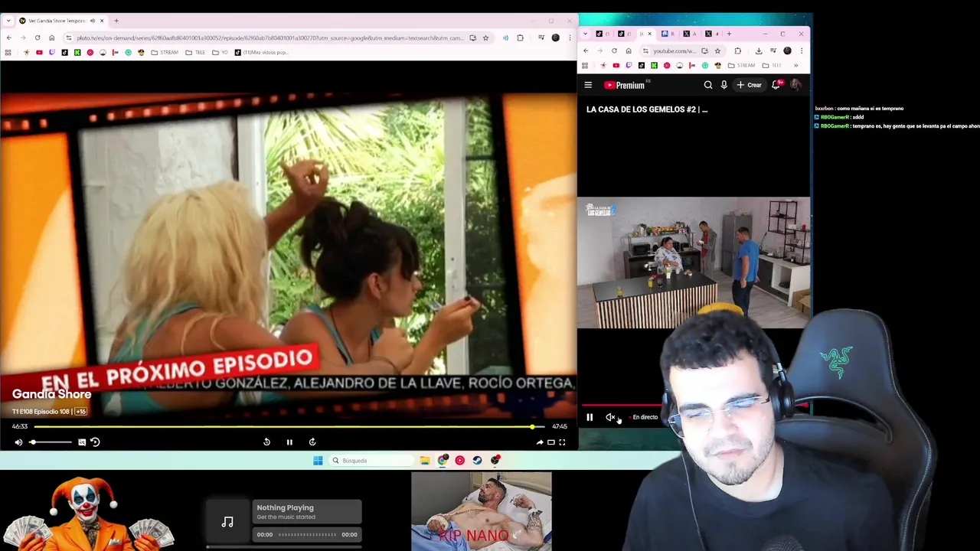Viewport: 980px width, 551px height.
Task: Reload the Pluto TV page
Action: coord(38,37)
